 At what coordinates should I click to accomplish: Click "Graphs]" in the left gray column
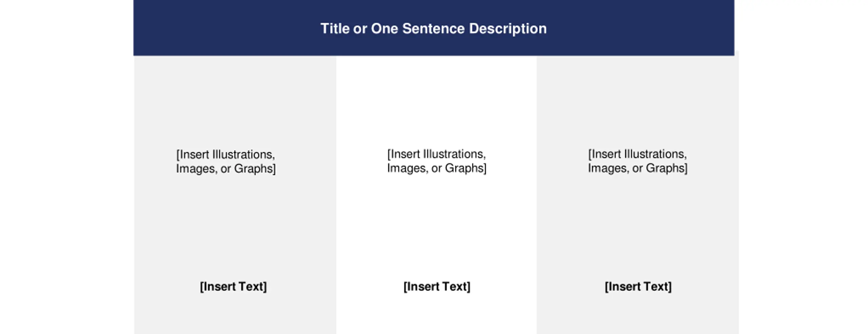tap(255, 169)
